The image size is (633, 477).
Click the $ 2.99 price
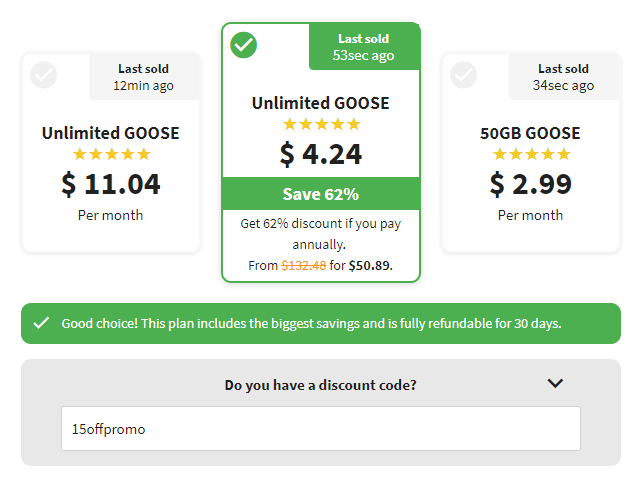coord(530,184)
